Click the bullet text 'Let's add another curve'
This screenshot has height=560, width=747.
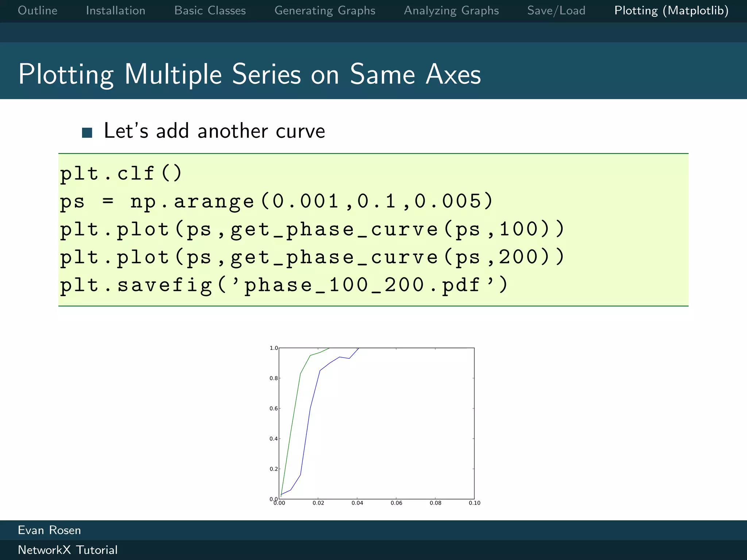tap(214, 131)
